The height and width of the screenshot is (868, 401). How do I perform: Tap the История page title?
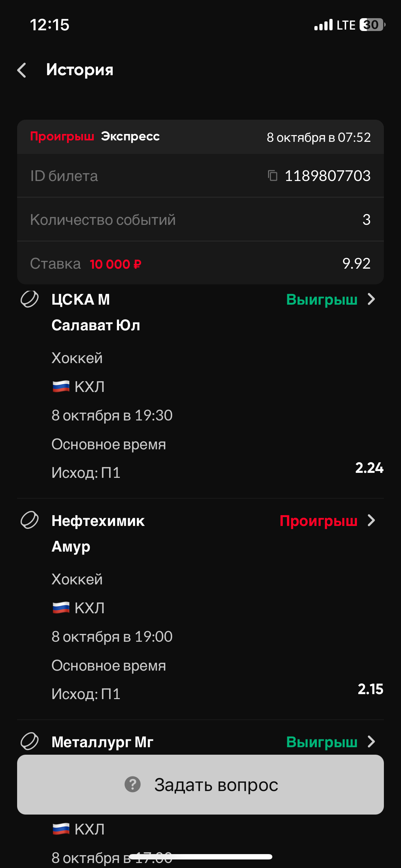point(80,70)
